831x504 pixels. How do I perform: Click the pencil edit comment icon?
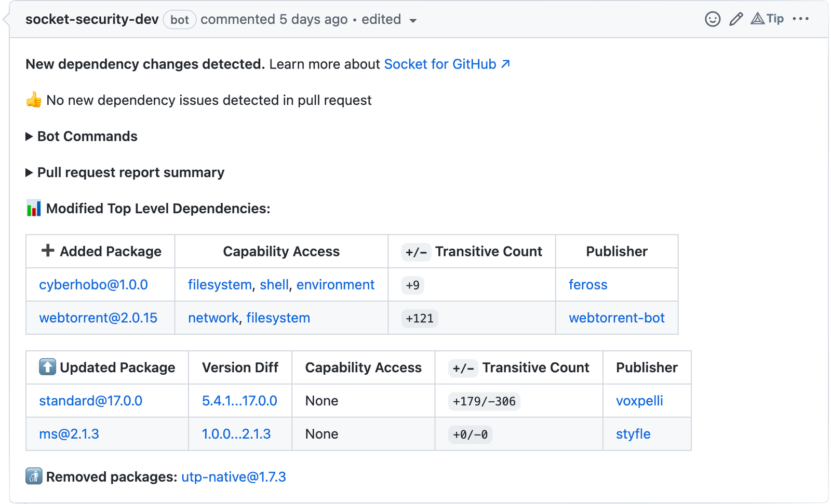[x=736, y=19]
